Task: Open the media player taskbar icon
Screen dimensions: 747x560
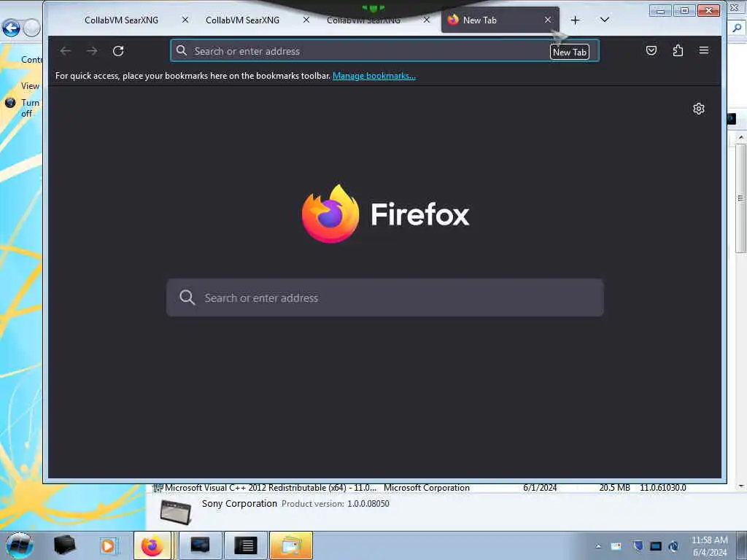Action: (x=108, y=545)
